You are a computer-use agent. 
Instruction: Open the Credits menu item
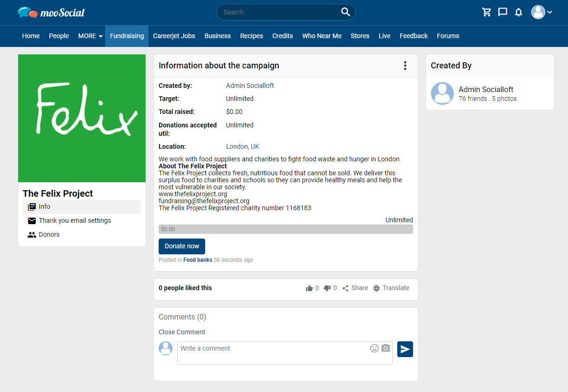(282, 36)
